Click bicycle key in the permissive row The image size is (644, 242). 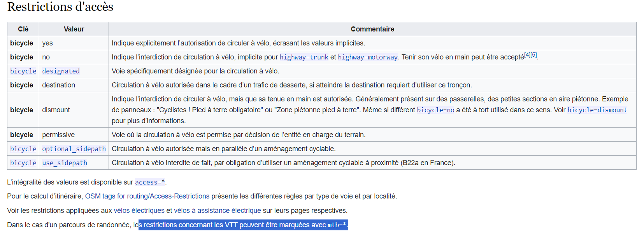[x=22, y=135]
